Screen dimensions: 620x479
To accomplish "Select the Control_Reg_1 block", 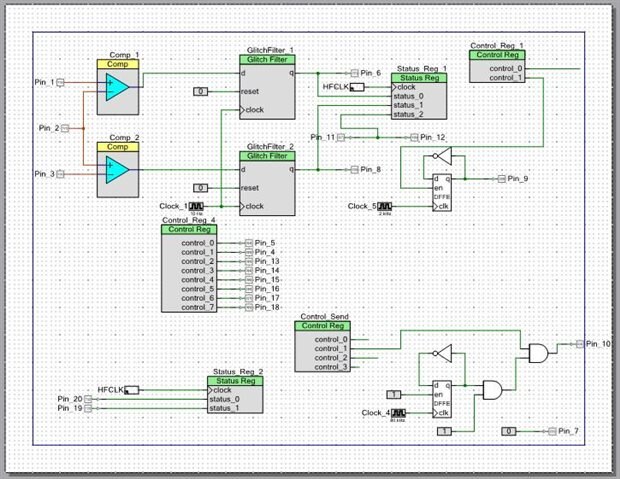I will click(497, 66).
